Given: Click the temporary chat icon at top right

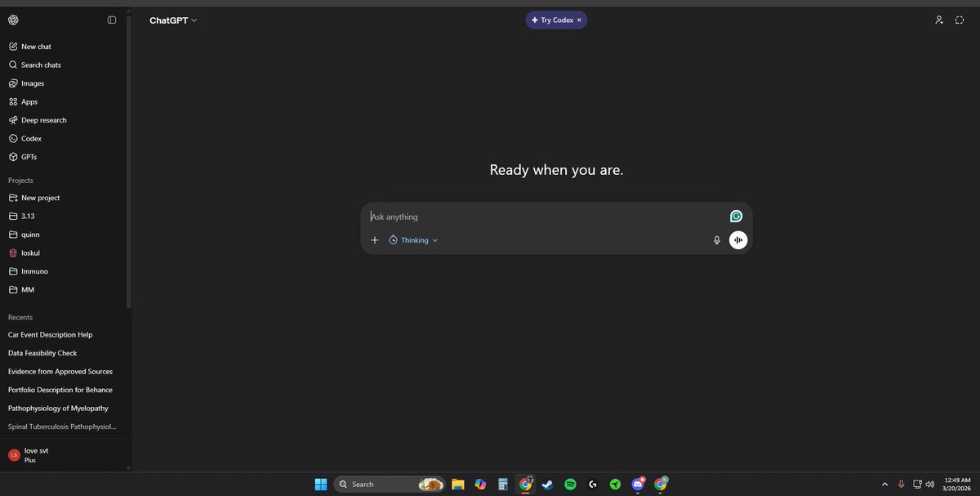Looking at the screenshot, I should point(960,20).
